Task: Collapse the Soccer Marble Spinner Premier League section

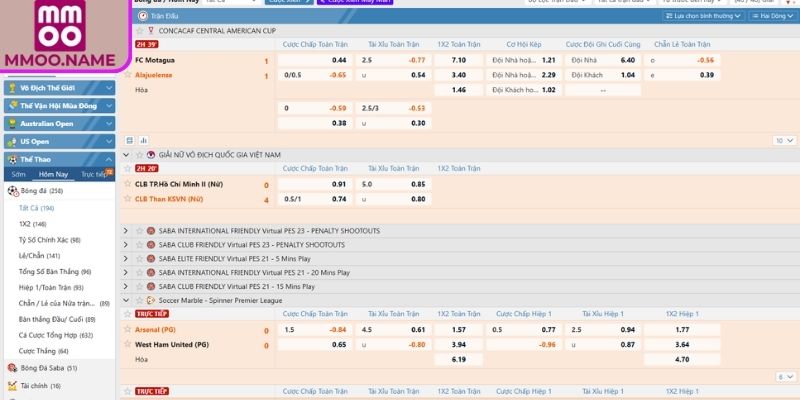Action: (126, 299)
